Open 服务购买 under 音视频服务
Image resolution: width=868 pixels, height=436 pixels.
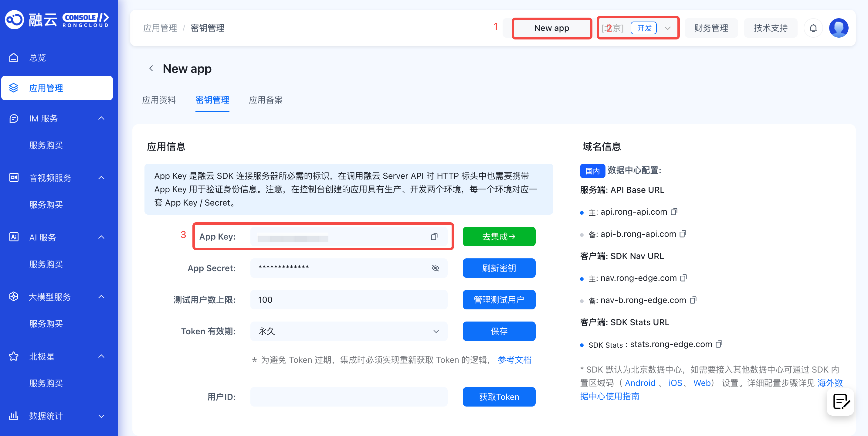tap(46, 205)
